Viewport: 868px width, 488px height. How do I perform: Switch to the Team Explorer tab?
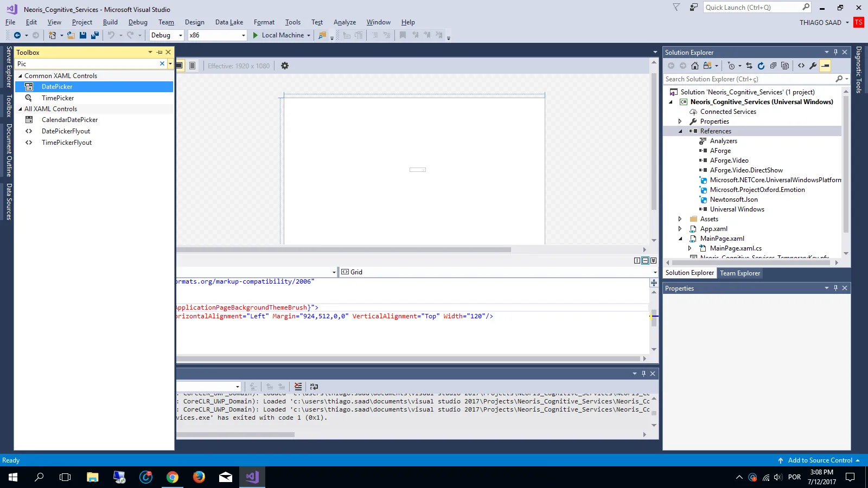click(740, 273)
